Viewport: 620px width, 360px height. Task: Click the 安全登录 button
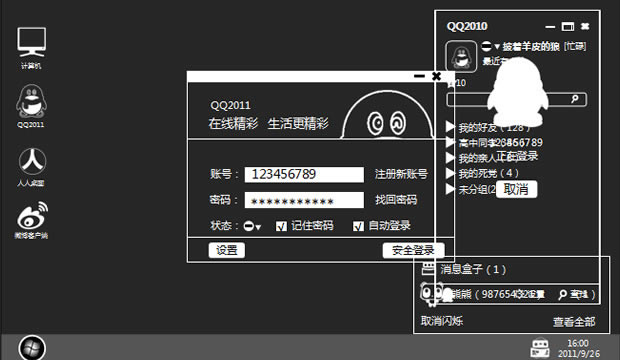413,250
